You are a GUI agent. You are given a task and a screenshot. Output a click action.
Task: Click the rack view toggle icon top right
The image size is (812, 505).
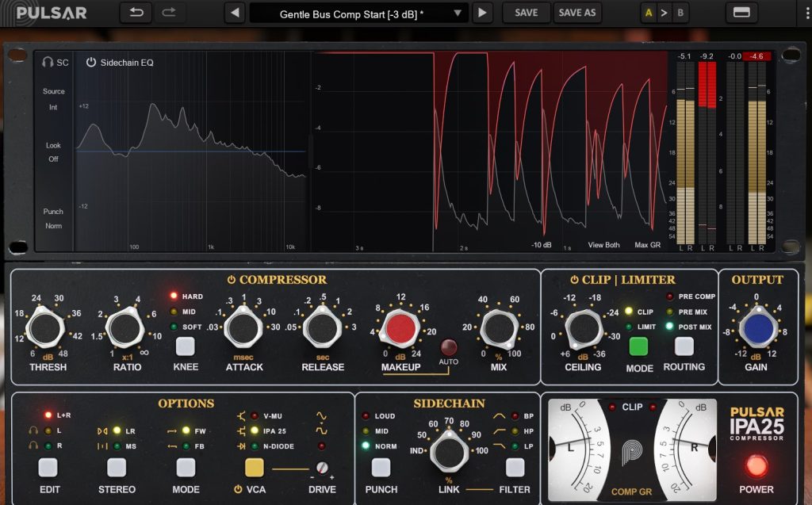[741, 13]
